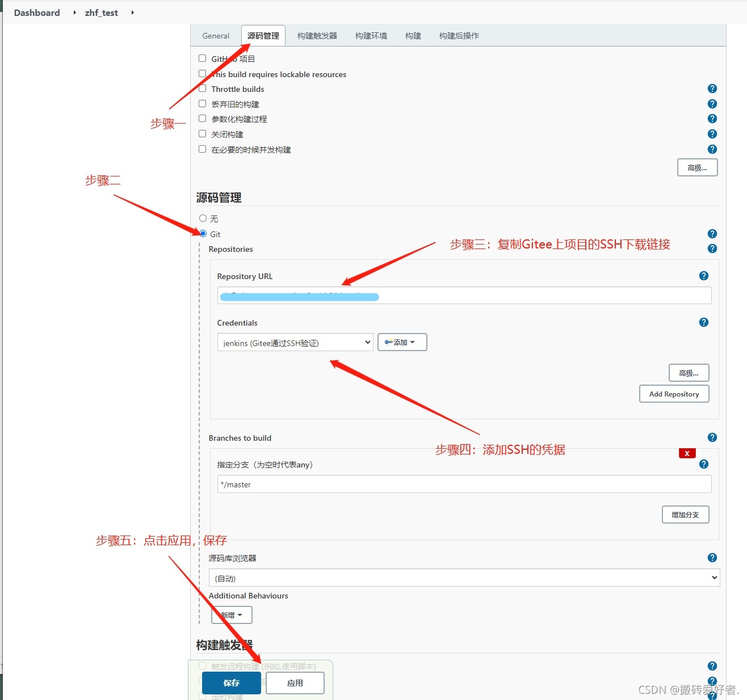Open help icon for 参数化构建过程
Image resolution: width=747 pixels, height=700 pixels.
point(712,119)
